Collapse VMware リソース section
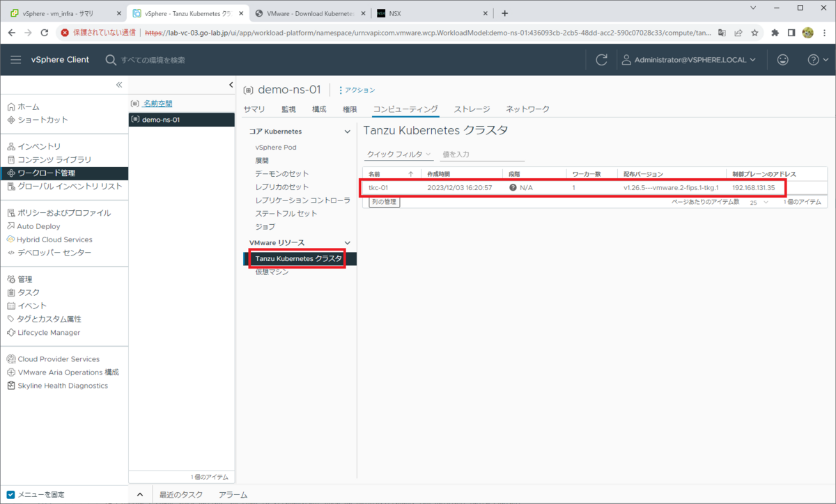Image resolution: width=836 pixels, height=504 pixels. click(x=348, y=242)
